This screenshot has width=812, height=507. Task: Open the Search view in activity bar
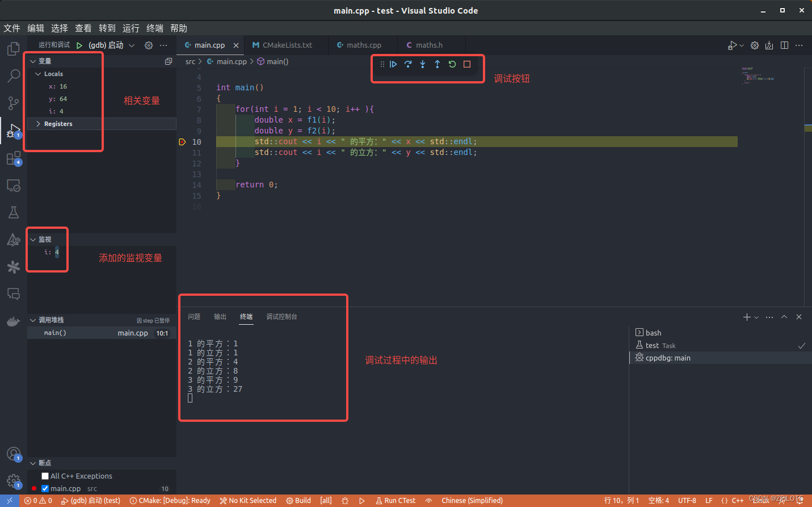[14, 76]
